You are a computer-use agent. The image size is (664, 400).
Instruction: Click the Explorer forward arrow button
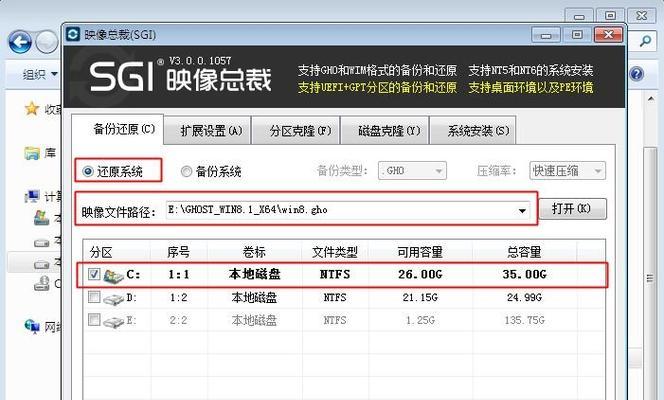point(46,42)
